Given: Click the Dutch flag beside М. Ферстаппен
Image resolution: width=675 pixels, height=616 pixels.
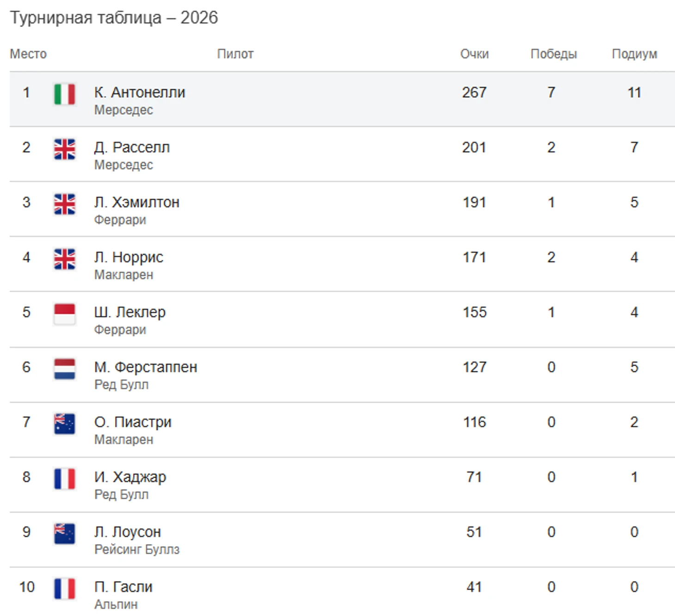Looking at the screenshot, I should click(64, 369).
